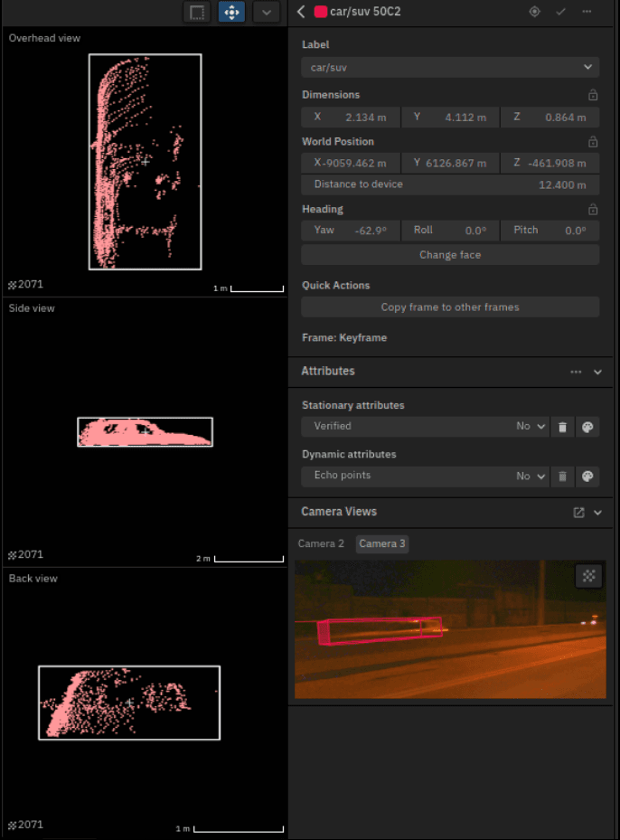620x840 pixels.
Task: Switch to Camera 3 tab
Action: pos(381,543)
